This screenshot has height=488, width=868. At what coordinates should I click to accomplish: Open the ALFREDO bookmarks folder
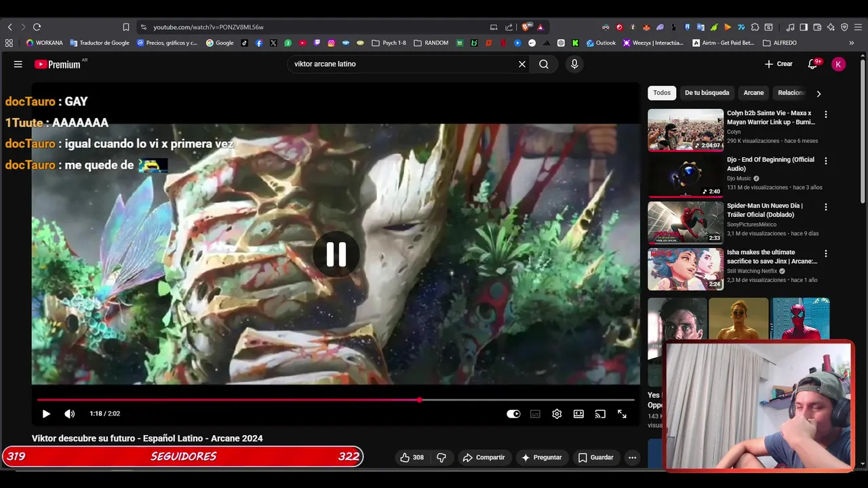pyautogui.click(x=780, y=43)
